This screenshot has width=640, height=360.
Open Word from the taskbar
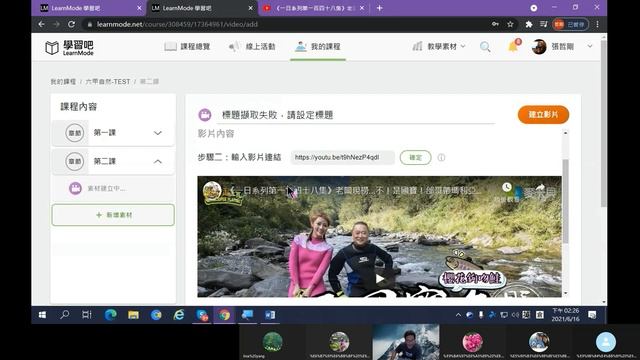pos(270,315)
